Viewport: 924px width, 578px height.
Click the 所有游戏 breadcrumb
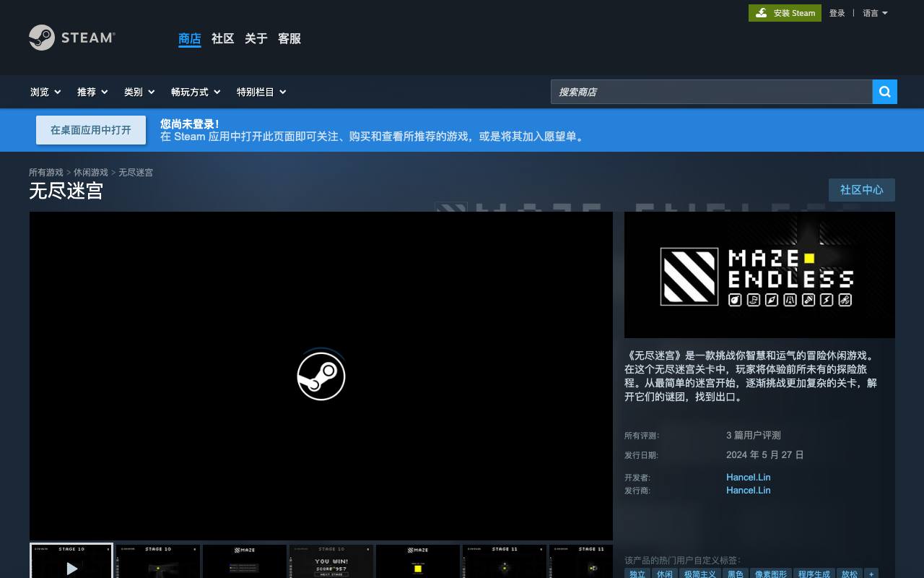tap(46, 173)
